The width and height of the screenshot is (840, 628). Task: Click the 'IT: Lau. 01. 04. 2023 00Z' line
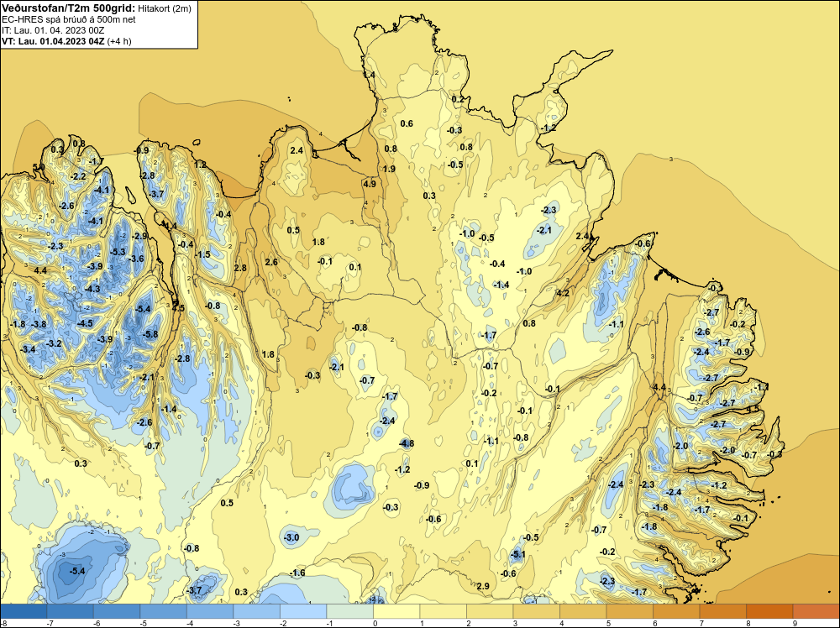coord(53,30)
